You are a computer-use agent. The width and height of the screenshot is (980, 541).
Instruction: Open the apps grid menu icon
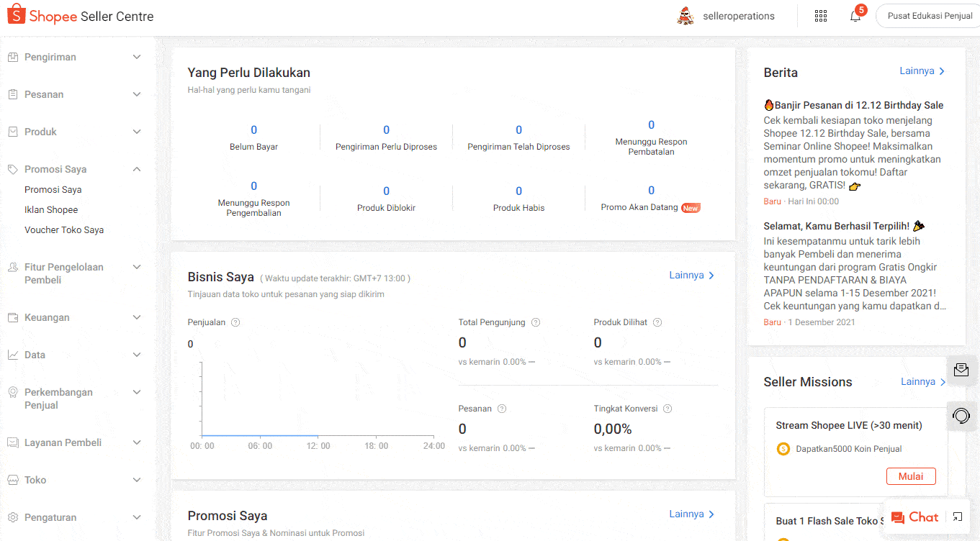pos(821,17)
